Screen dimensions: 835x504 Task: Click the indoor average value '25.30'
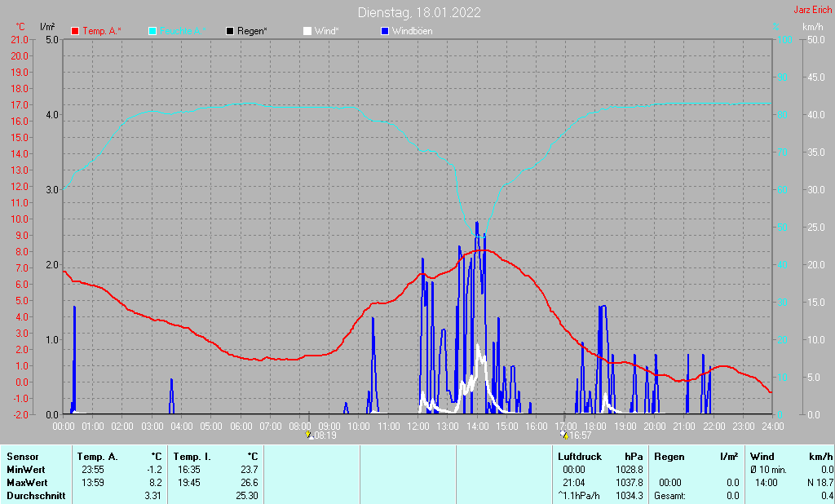point(247,496)
